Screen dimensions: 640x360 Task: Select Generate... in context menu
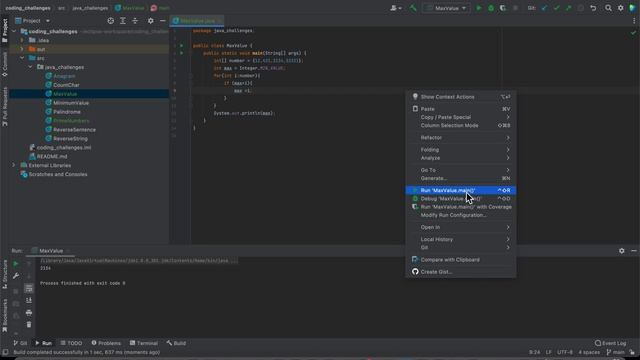(461, 178)
